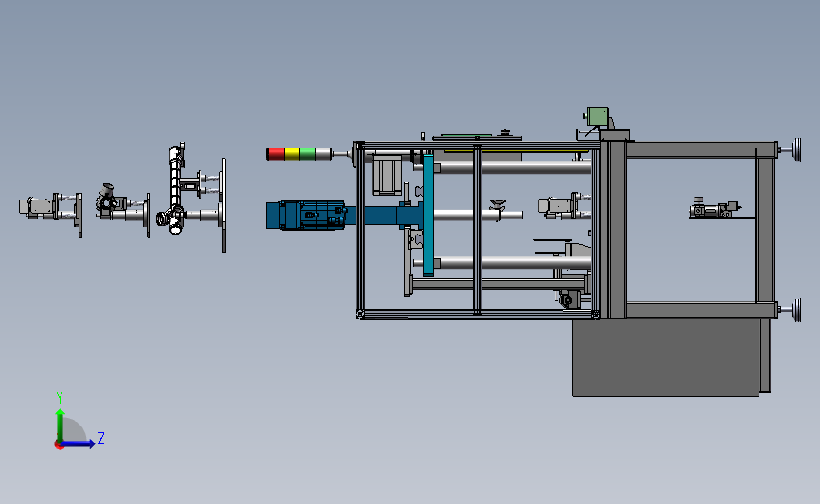Viewport: 820px width, 504px height.
Task: Pick the cyan vertical moving plate
Action: tap(428, 215)
